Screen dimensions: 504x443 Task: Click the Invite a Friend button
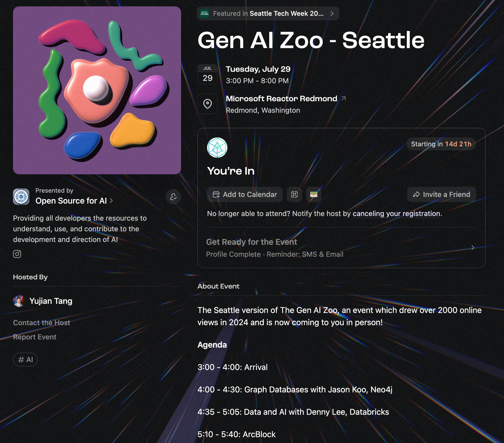pos(441,194)
